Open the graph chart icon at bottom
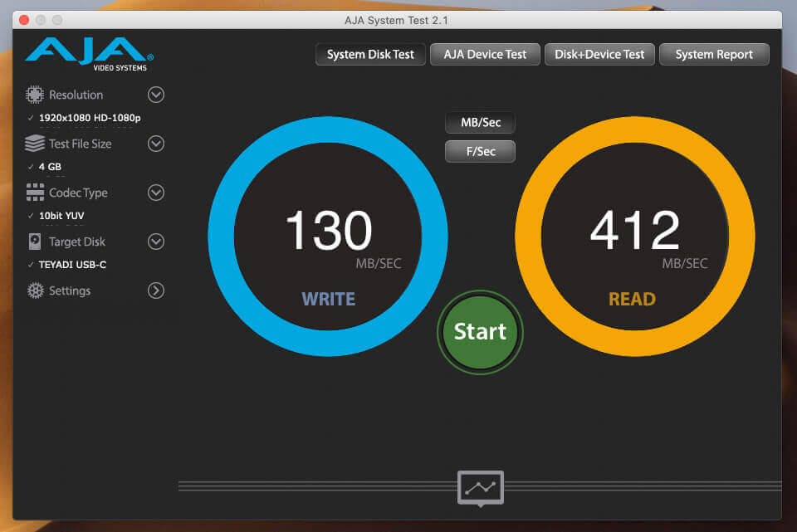797x532 pixels. (481, 488)
